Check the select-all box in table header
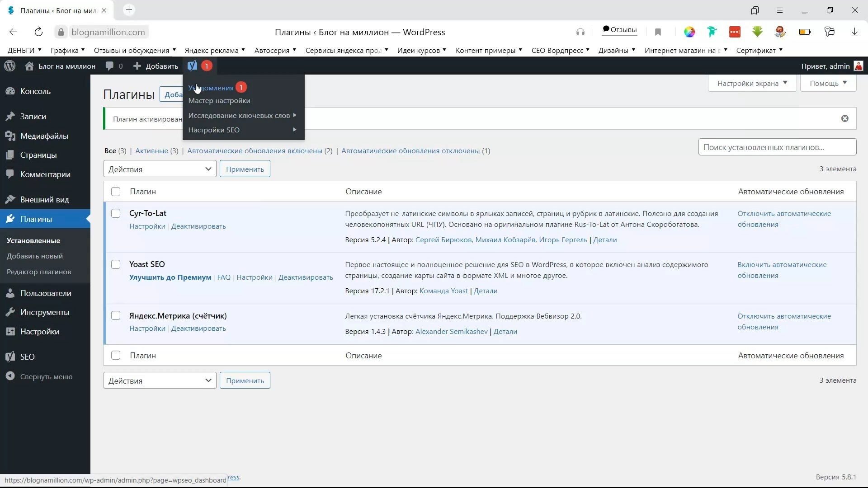868x488 pixels. tap(116, 192)
